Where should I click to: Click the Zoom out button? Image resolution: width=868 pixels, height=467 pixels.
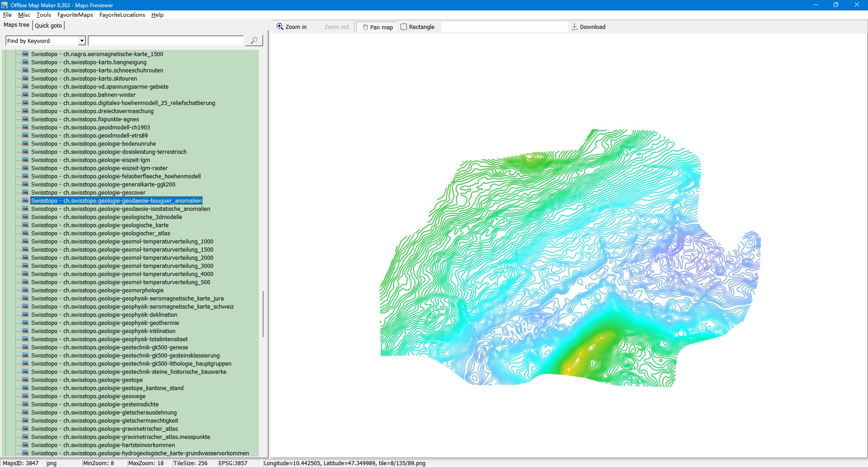336,27
